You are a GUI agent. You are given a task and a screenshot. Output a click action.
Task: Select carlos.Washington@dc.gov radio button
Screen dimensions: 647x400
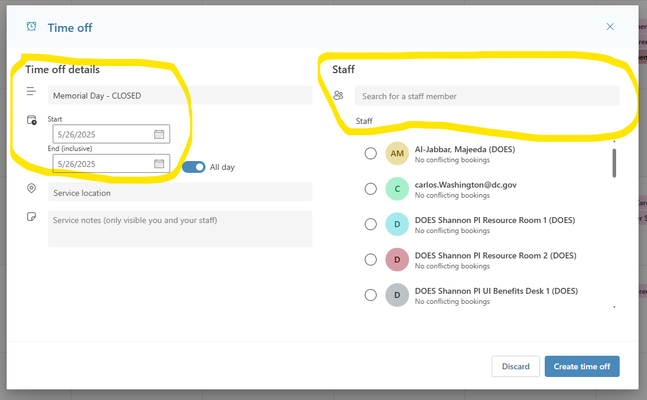[371, 189]
